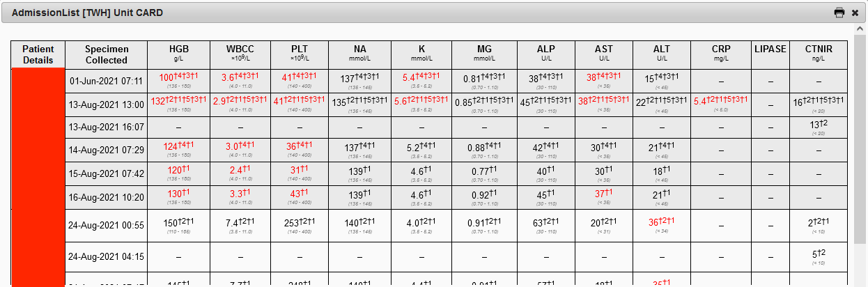Click WBCC value 3.6 on 01-Jun-2021
Image resolution: width=868 pixels, height=287 pixels.
pyautogui.click(x=240, y=78)
